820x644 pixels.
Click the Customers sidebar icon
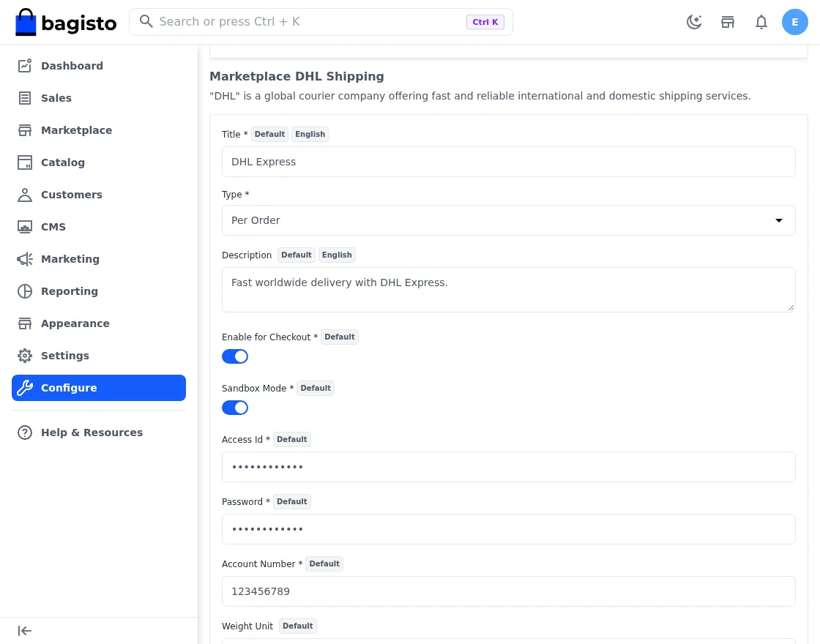tap(25, 195)
